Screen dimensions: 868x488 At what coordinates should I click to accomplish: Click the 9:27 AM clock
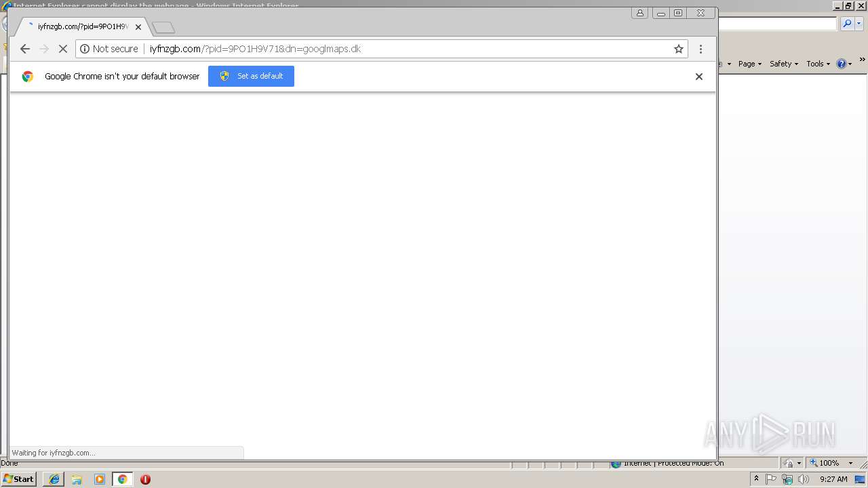click(x=833, y=479)
